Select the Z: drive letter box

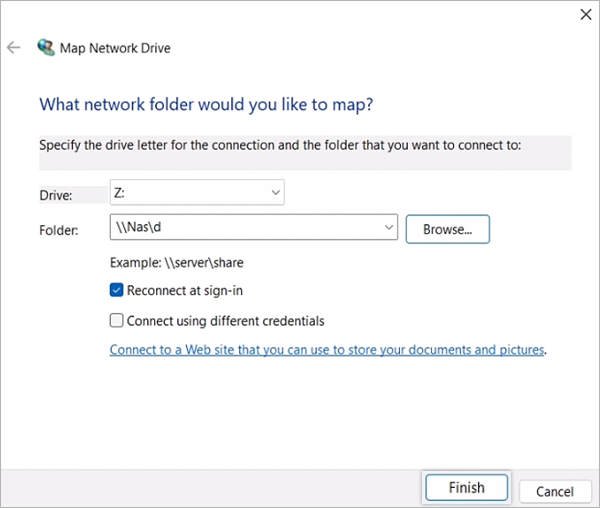coord(188,192)
